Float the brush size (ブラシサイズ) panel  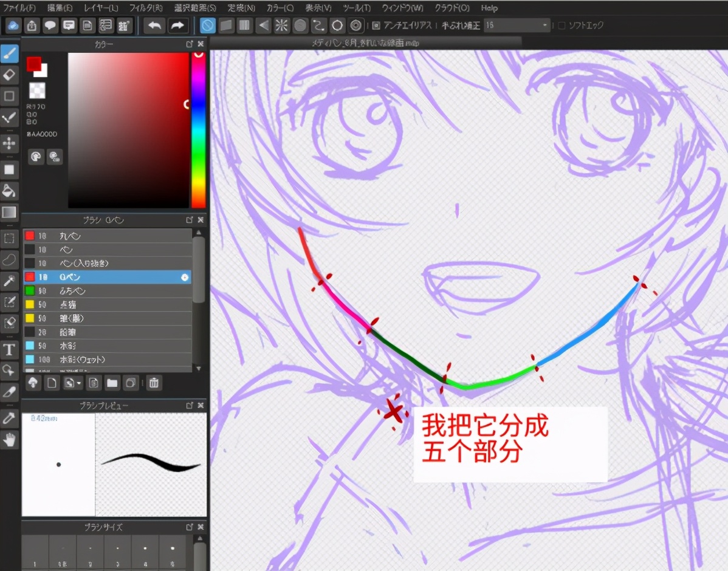coord(190,527)
